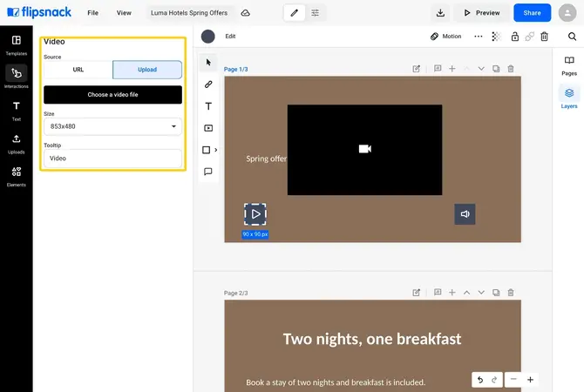Click the Redo arrow button
The image size is (584, 392).
point(494,380)
